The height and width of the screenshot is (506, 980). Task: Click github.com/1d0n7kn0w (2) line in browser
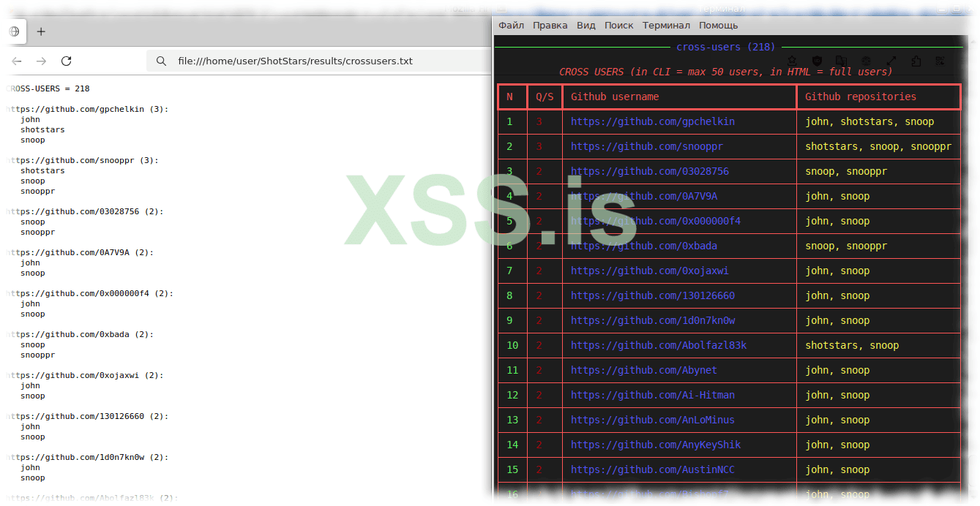[87, 457]
